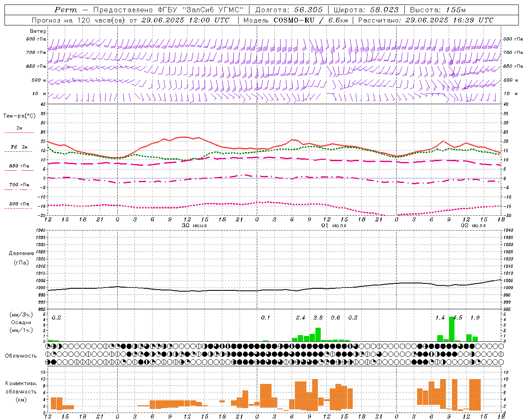The height and width of the screenshot is (420, 525).
Task: Click the 'Модель COSMO-RU / 6.6км' label
Action: click(295, 20)
